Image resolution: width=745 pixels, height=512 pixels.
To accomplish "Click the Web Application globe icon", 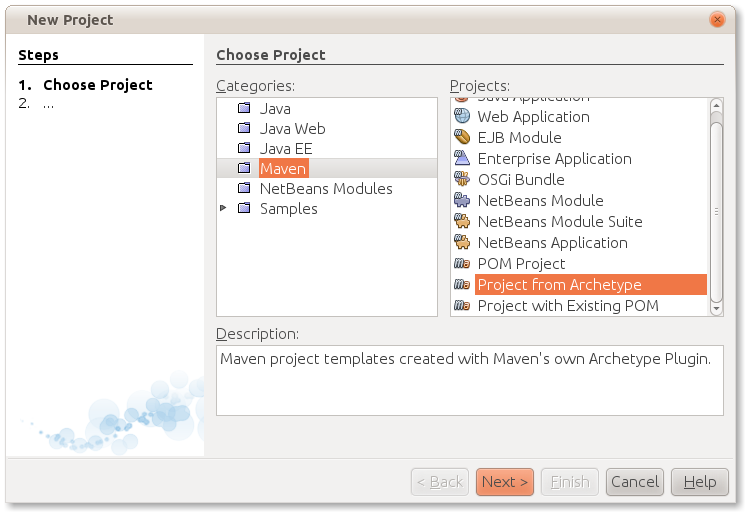I will click(462, 116).
